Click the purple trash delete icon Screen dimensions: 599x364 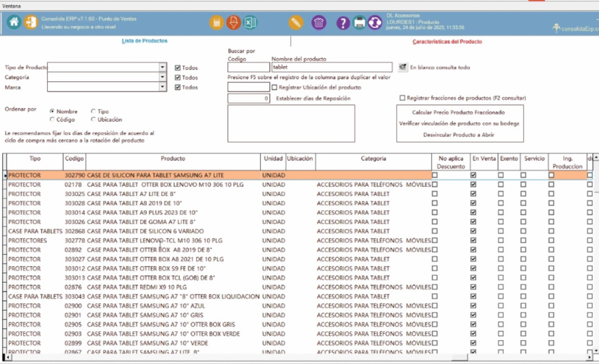(x=319, y=23)
